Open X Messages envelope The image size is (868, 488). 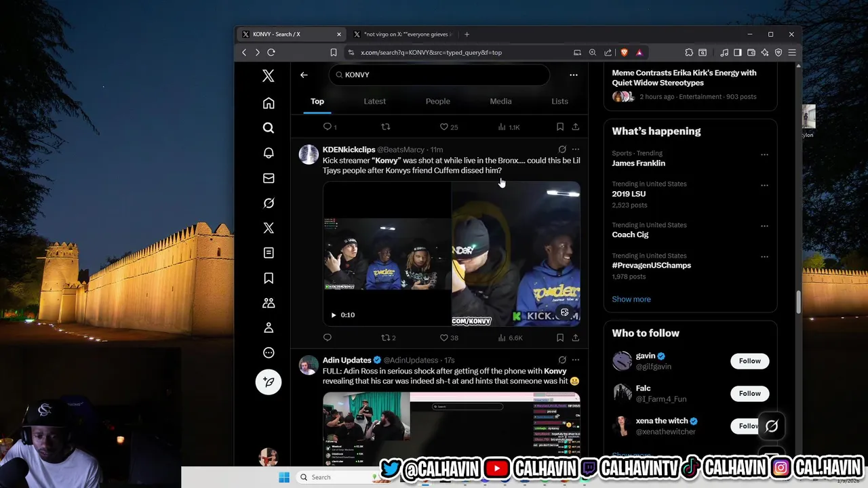[269, 178]
